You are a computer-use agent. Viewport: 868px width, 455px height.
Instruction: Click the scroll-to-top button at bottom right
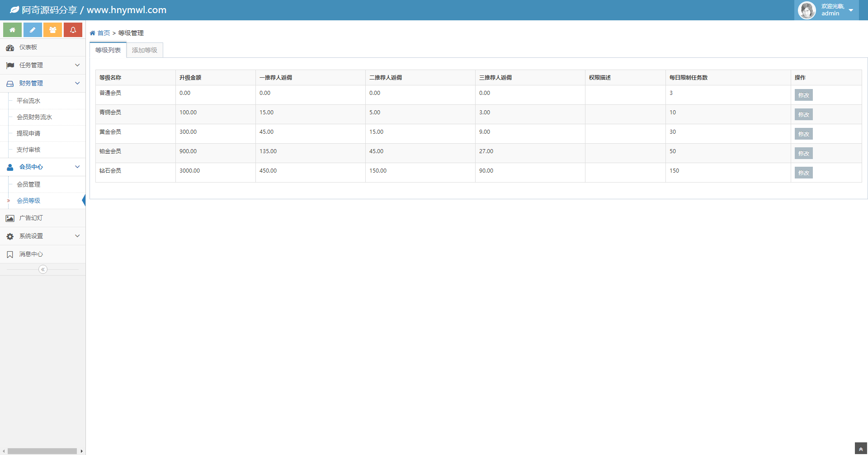tap(861, 449)
